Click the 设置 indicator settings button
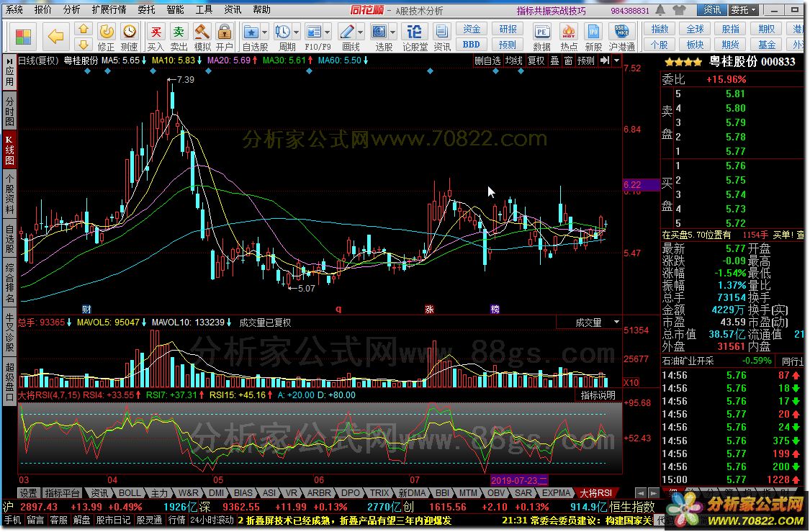 [x=28, y=492]
